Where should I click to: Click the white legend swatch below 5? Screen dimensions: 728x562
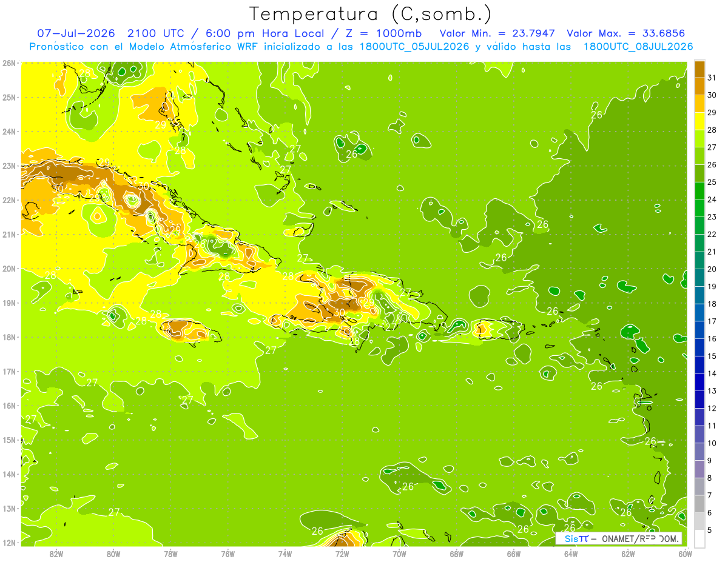699,538
